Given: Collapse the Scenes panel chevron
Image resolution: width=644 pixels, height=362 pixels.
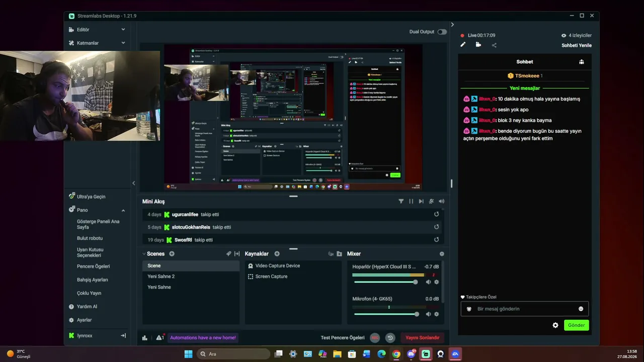Looking at the screenshot, I should coord(144,254).
